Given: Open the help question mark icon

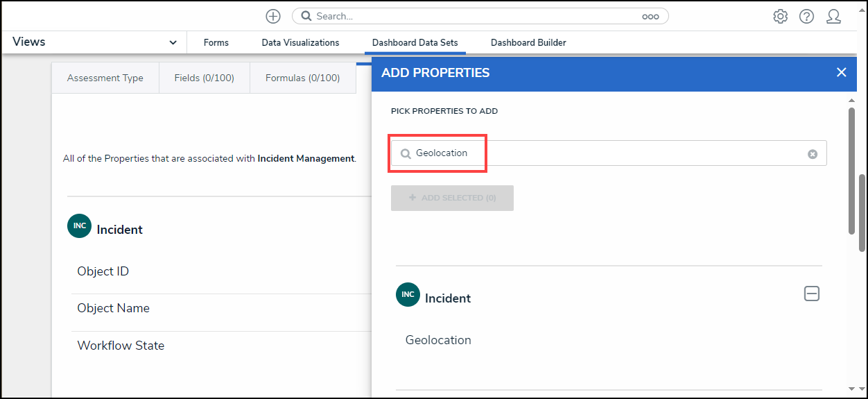Looking at the screenshot, I should point(806,16).
